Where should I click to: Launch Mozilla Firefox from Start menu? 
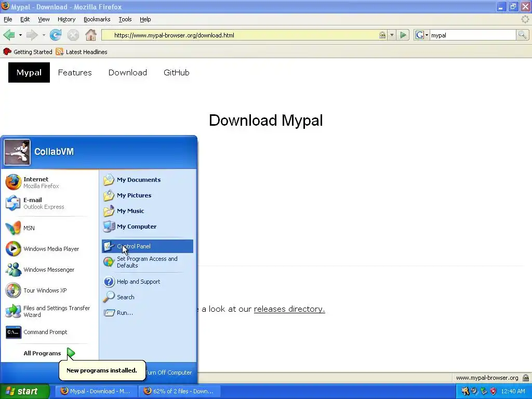[x=50, y=182]
